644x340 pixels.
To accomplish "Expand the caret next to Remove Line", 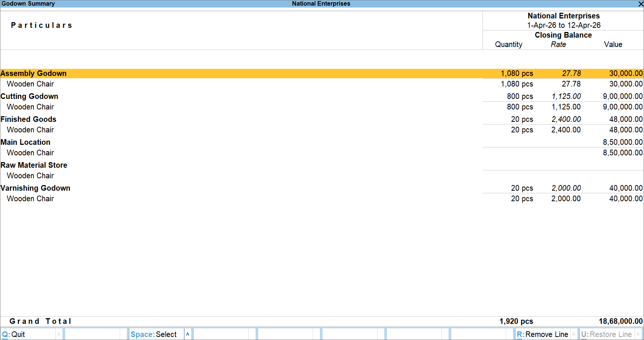I will click(x=574, y=334).
